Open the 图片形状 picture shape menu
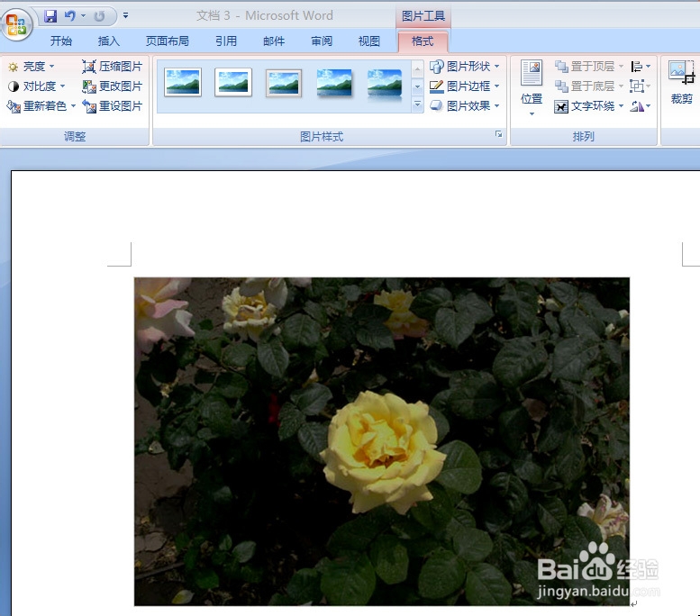Image resolution: width=700 pixels, height=616 pixels. 464,67
